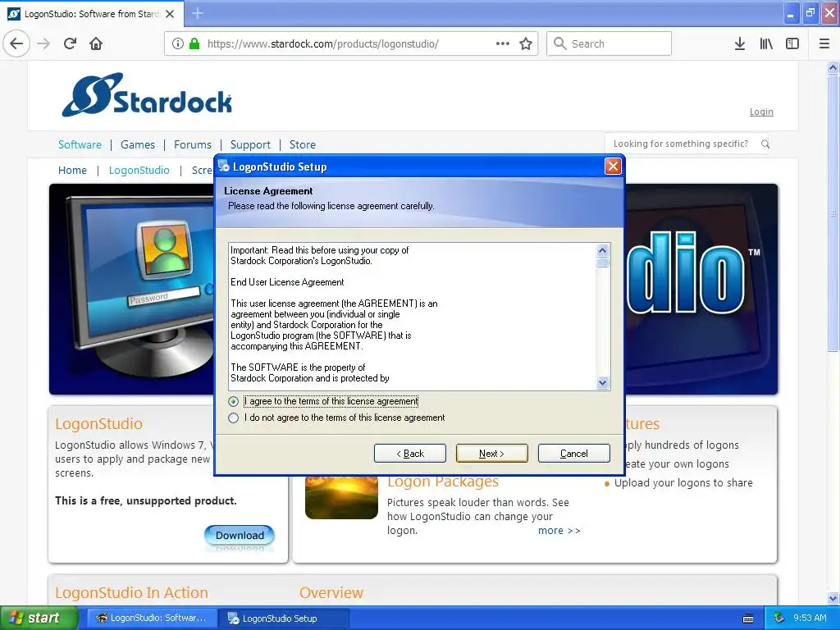The width and height of the screenshot is (840, 630).
Task: Select I agree to the license terms
Action: click(233, 401)
